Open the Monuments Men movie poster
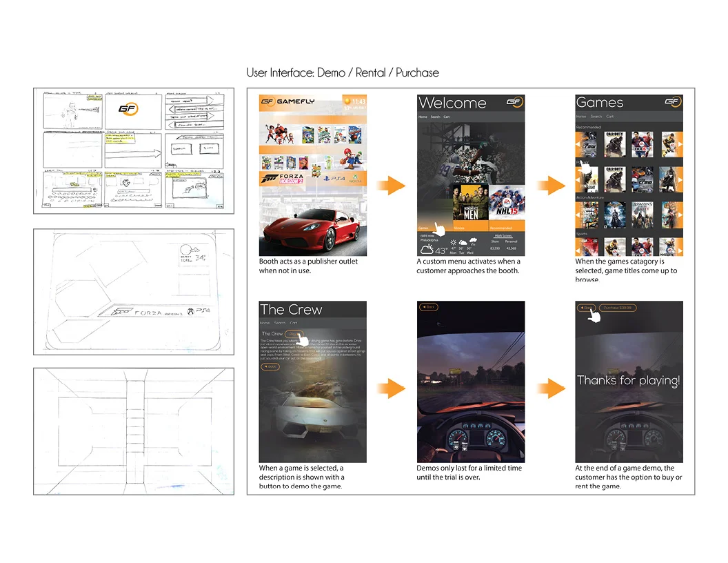 (470, 203)
